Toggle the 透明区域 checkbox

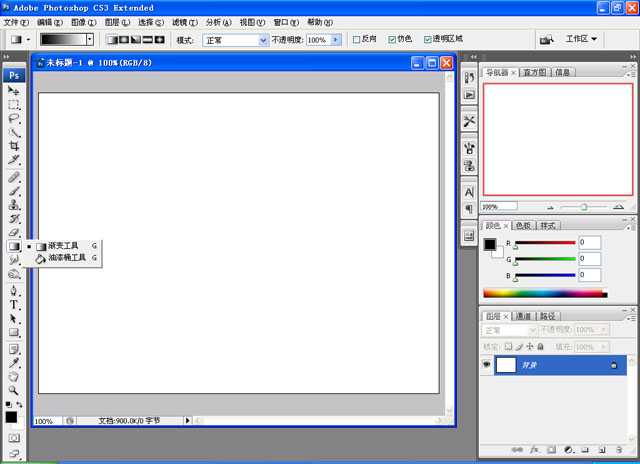(428, 40)
